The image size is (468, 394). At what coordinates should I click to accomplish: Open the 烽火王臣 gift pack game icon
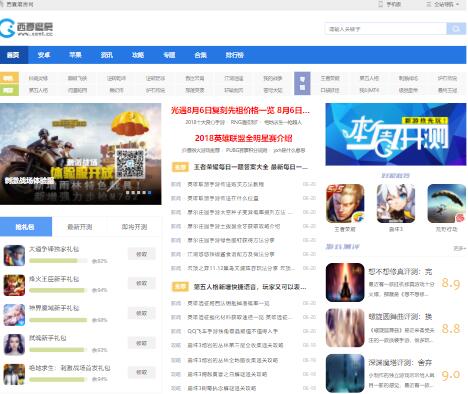coord(14,285)
